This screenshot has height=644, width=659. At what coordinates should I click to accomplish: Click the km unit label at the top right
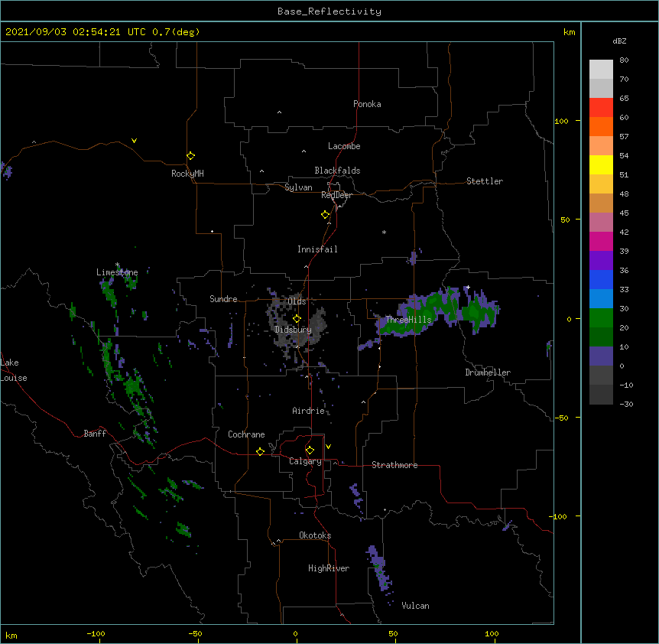[570, 32]
